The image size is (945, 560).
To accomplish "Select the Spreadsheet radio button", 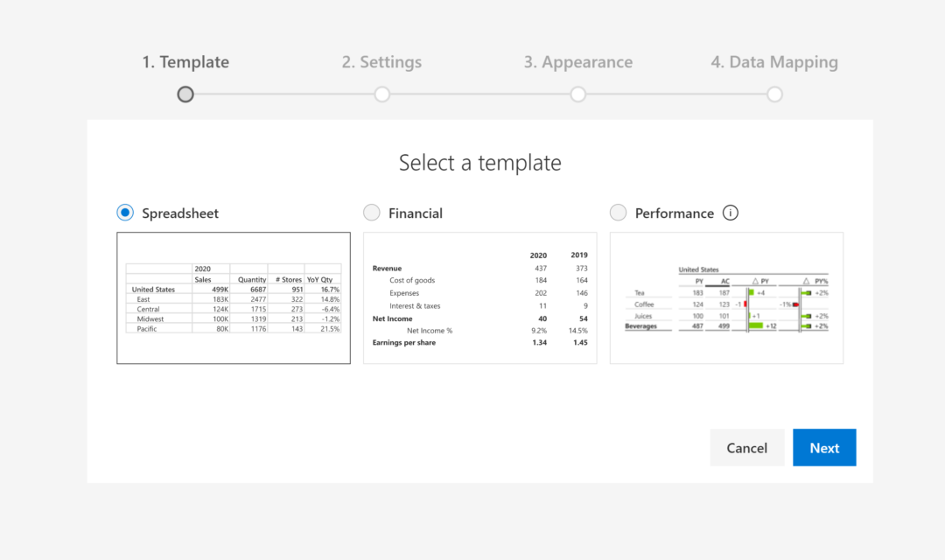I will pos(124,212).
